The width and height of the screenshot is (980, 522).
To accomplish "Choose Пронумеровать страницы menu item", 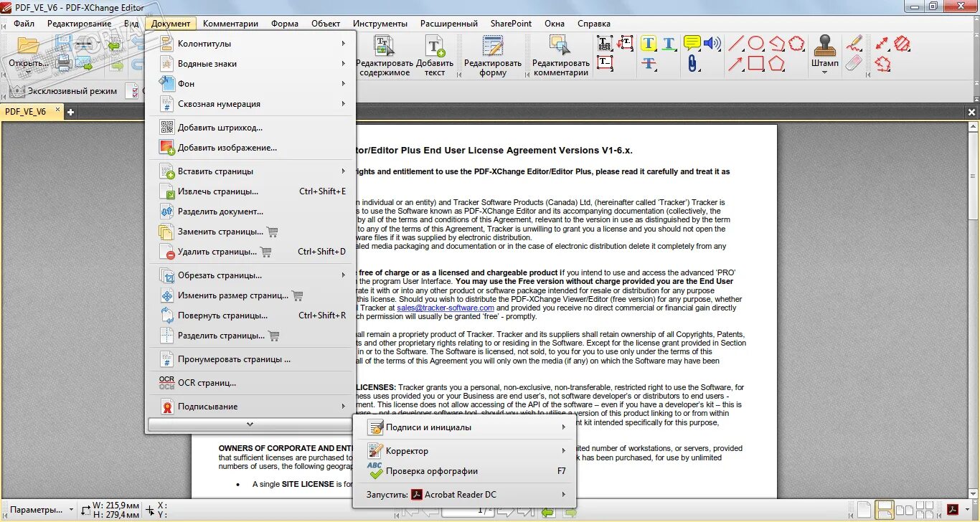I will pyautogui.click(x=250, y=359).
